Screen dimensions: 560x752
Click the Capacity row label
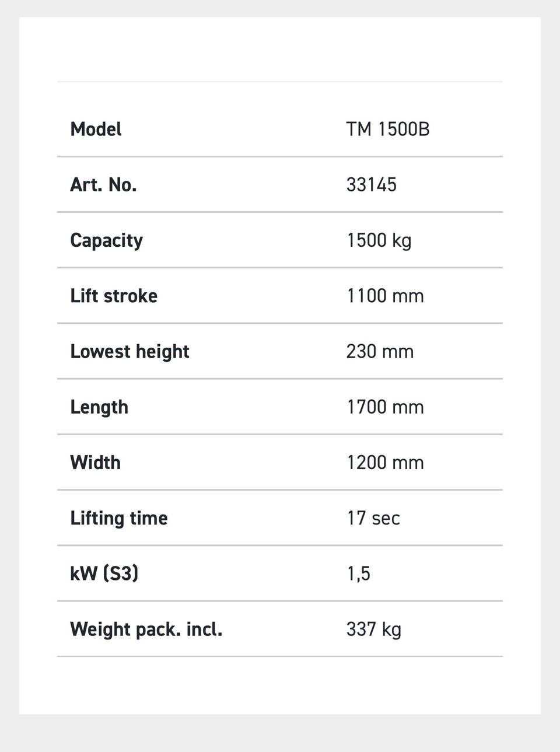pos(106,241)
